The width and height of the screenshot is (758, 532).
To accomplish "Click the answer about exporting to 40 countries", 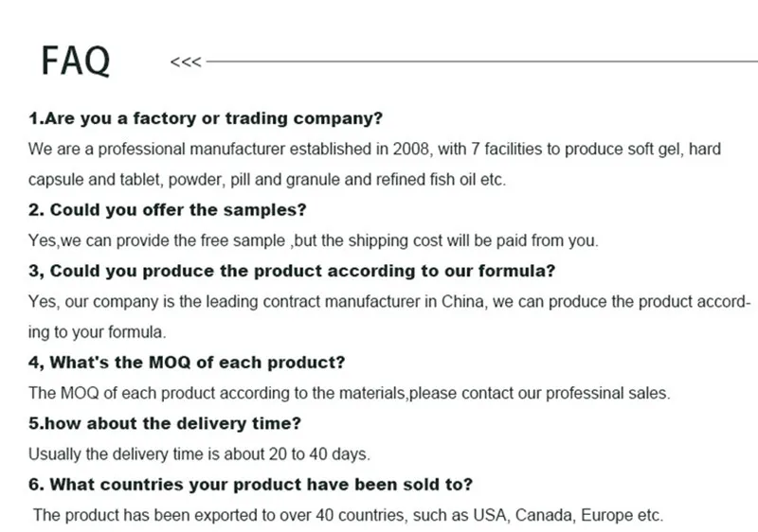I will pos(348,516).
